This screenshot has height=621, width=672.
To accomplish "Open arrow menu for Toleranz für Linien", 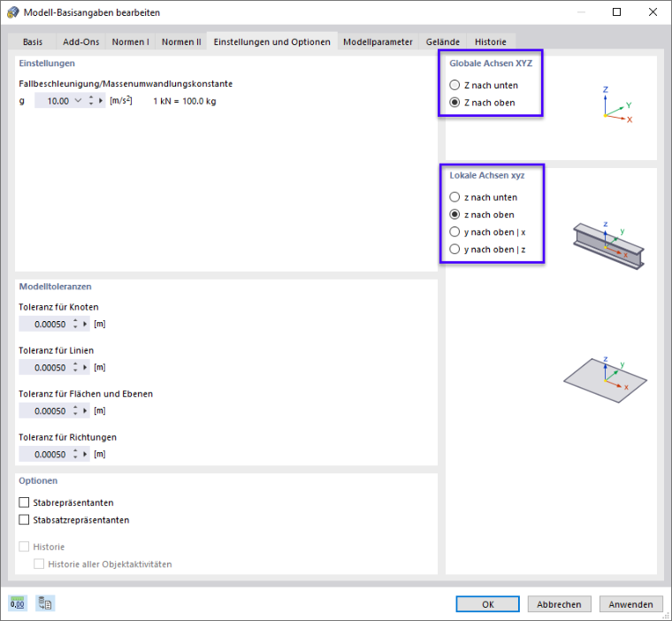I will [85, 367].
